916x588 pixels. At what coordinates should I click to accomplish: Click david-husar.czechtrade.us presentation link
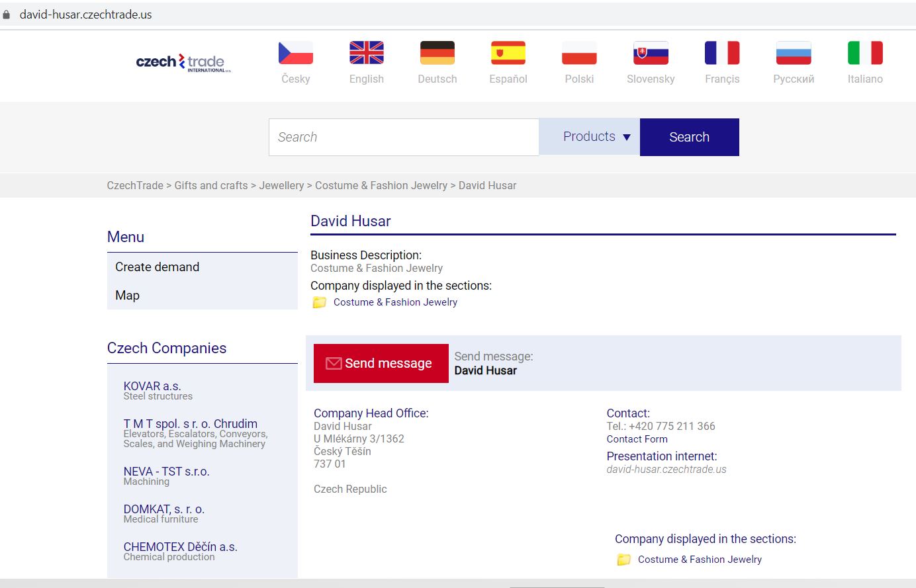[666, 470]
